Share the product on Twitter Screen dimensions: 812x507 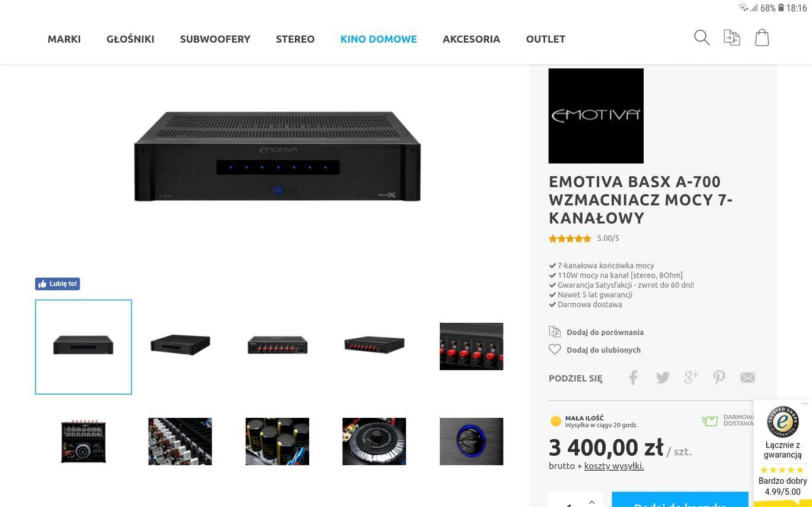pyautogui.click(x=662, y=377)
